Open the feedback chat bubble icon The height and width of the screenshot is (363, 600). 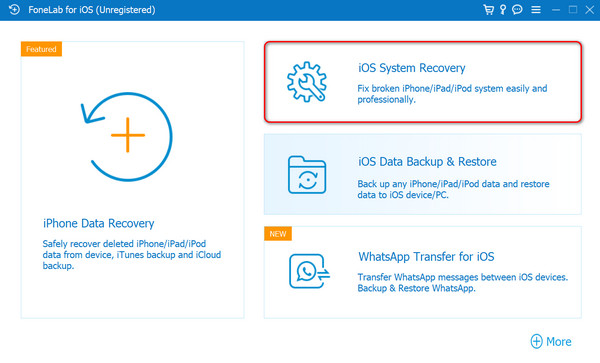coord(517,10)
